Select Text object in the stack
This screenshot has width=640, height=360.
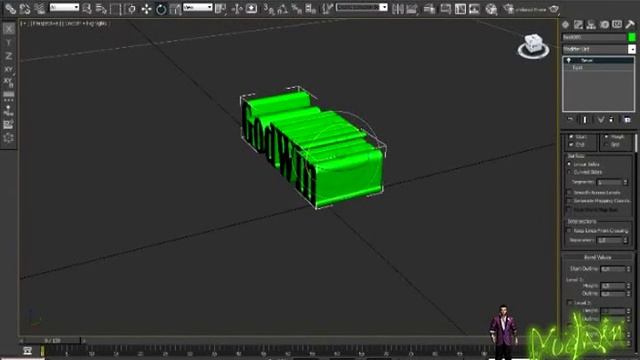pos(598,68)
